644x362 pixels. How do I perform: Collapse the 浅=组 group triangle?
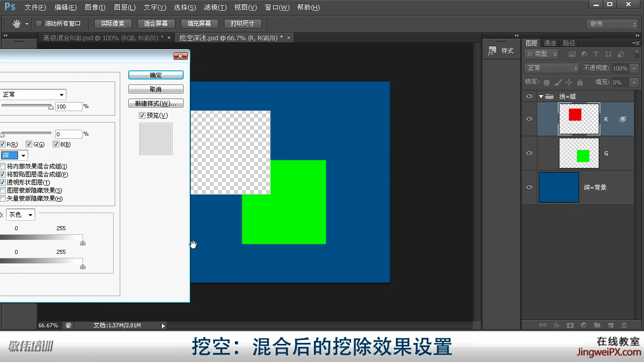(x=541, y=96)
